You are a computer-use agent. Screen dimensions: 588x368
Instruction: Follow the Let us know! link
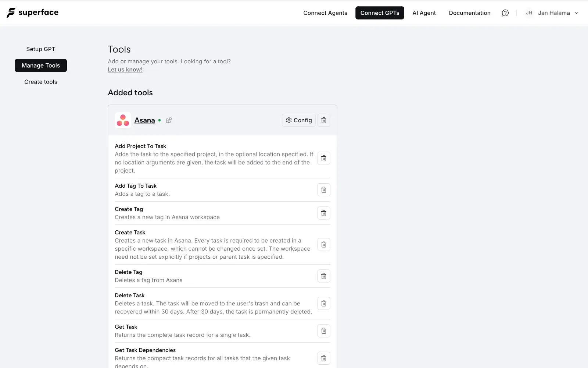[x=125, y=70]
